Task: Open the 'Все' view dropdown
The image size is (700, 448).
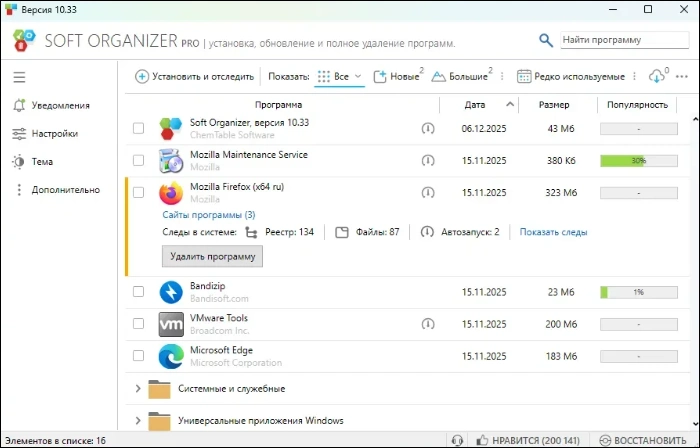Action: 340,77
